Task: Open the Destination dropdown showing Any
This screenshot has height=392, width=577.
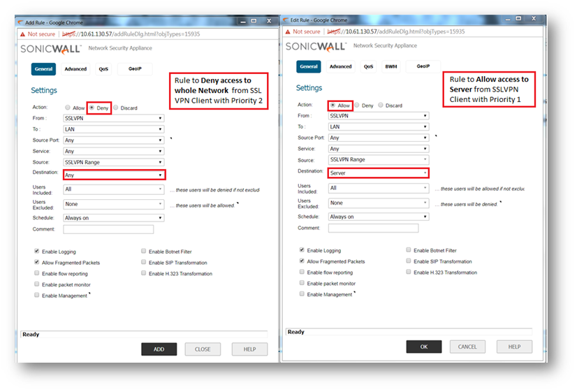Action: [x=113, y=175]
